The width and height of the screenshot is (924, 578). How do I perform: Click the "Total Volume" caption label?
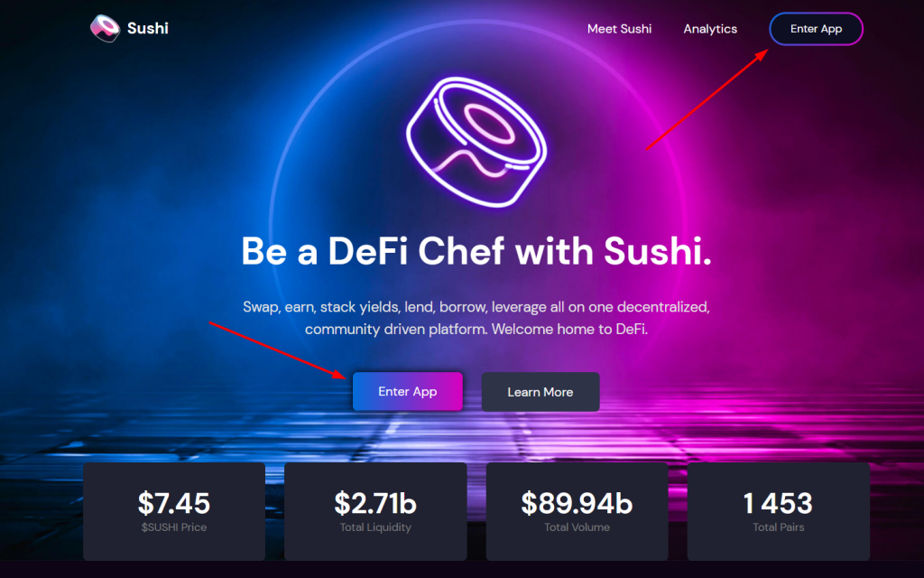tap(577, 527)
